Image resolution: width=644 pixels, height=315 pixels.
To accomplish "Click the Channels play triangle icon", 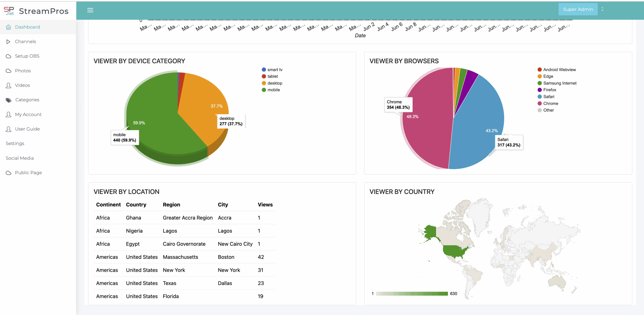I will (x=8, y=42).
